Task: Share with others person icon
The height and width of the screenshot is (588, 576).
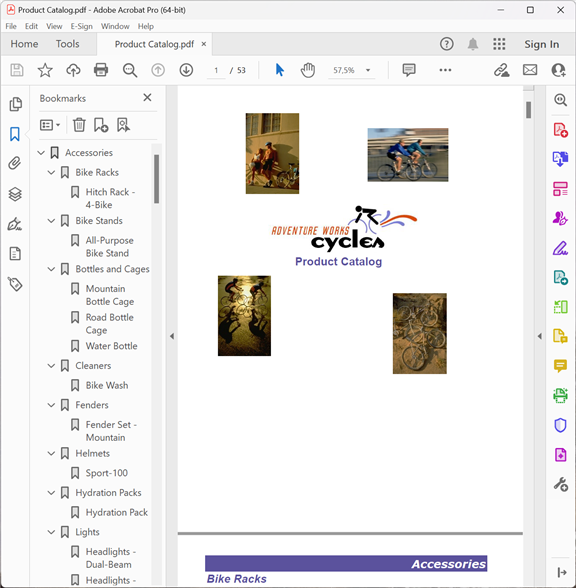Action: pos(558,70)
